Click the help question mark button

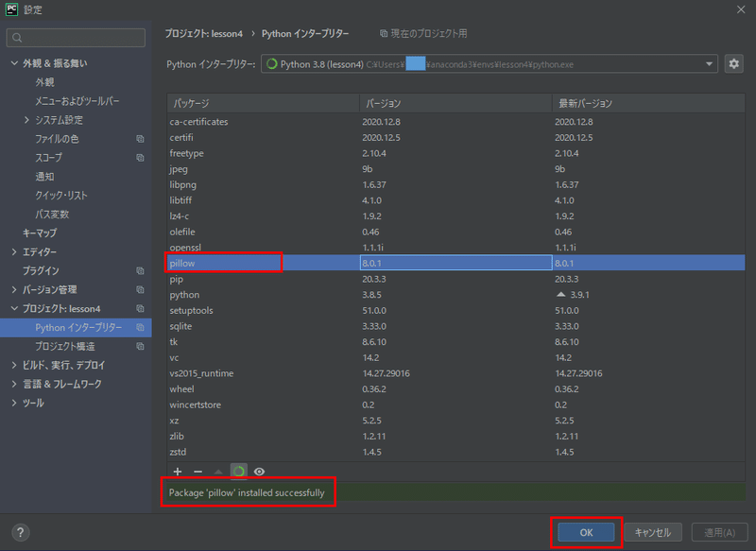click(20, 532)
